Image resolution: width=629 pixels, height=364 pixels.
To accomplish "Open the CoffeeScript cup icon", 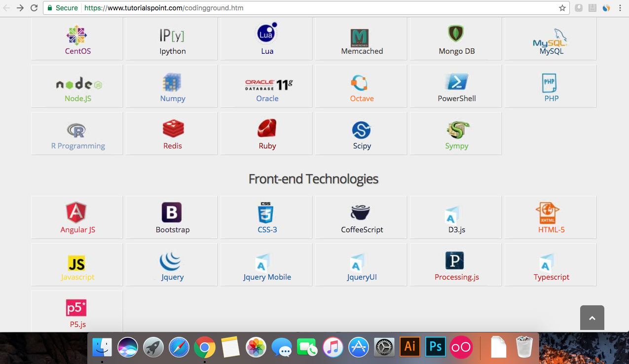I will click(x=361, y=213).
